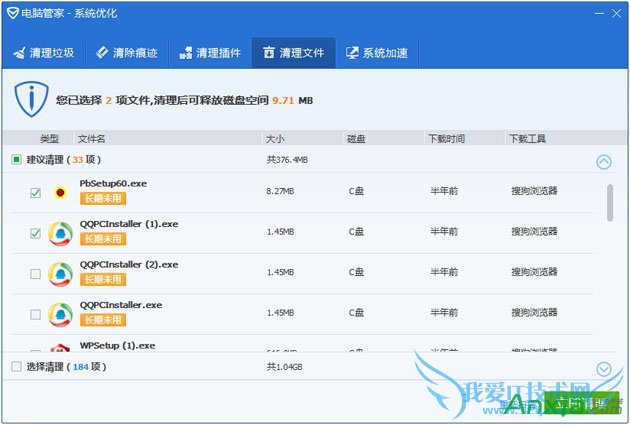Collapse the 建议清理 section
The height and width of the screenshot is (425, 630).
coord(603,162)
